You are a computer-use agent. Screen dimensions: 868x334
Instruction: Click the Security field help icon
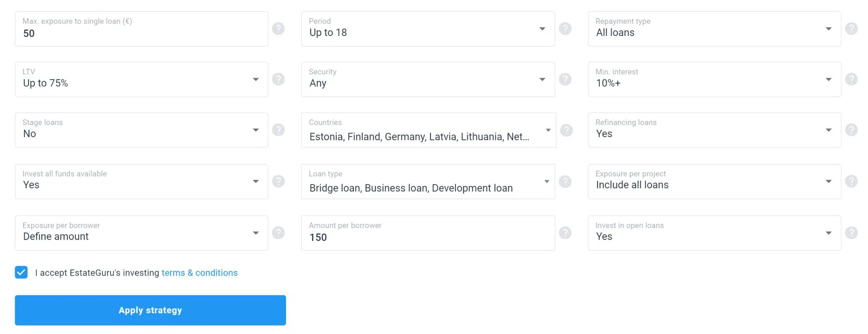pyautogui.click(x=565, y=79)
